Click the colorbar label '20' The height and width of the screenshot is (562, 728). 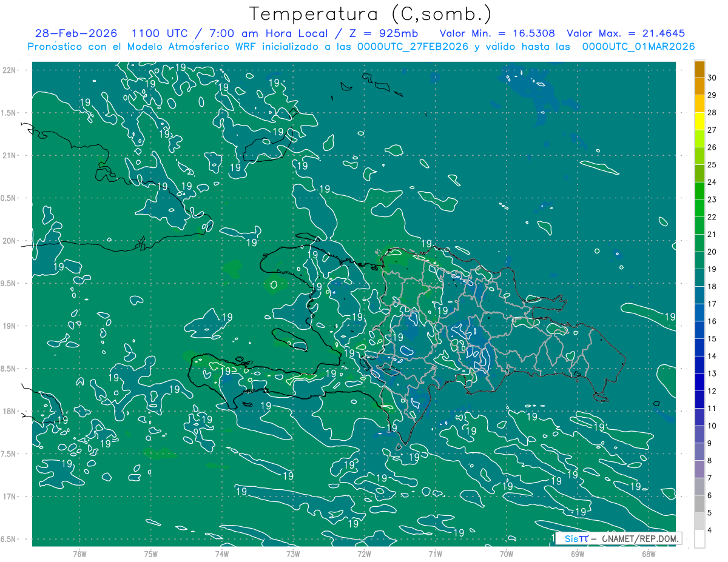712,252
